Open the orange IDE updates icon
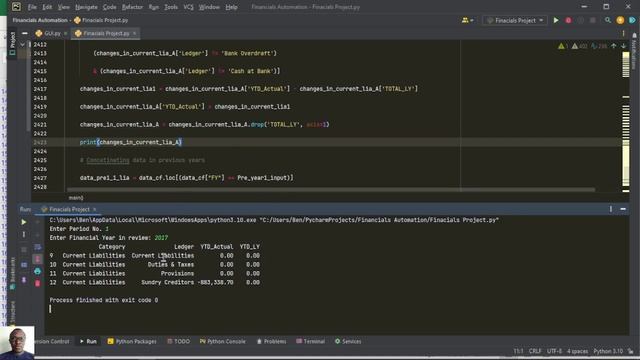640x360 pixels. [x=620, y=20]
